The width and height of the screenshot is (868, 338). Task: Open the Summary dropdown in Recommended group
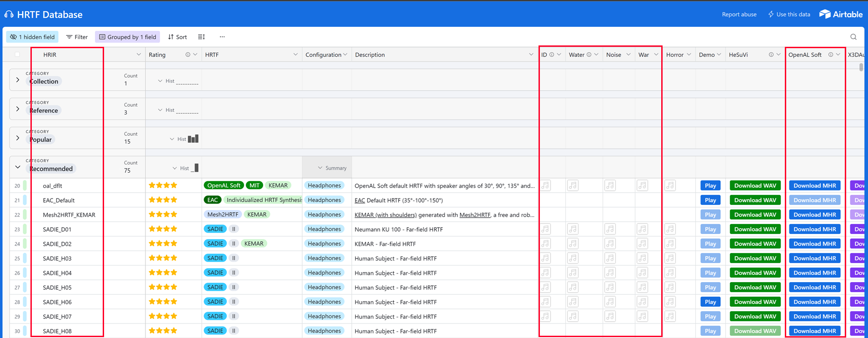(x=332, y=168)
